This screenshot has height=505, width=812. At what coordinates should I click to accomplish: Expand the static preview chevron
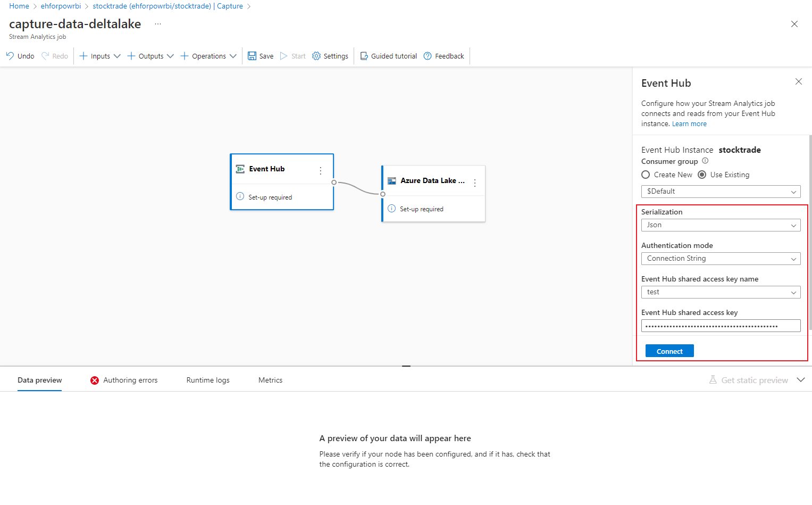(801, 380)
